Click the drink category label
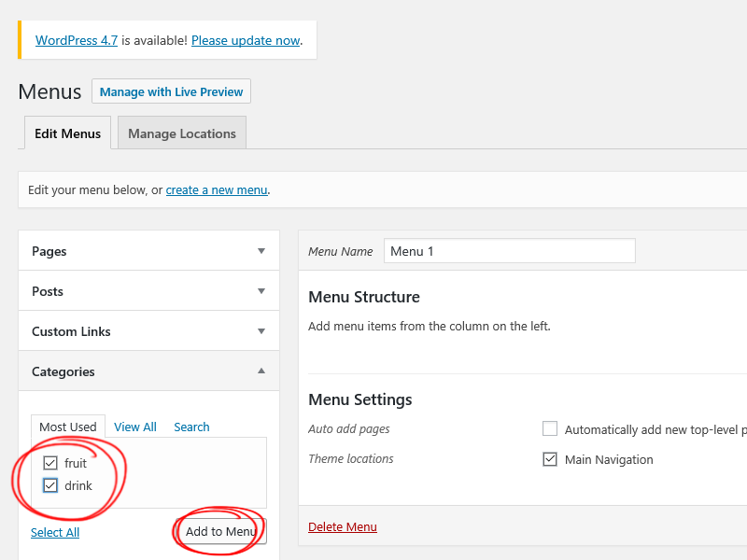747x560 pixels. pyautogui.click(x=78, y=485)
